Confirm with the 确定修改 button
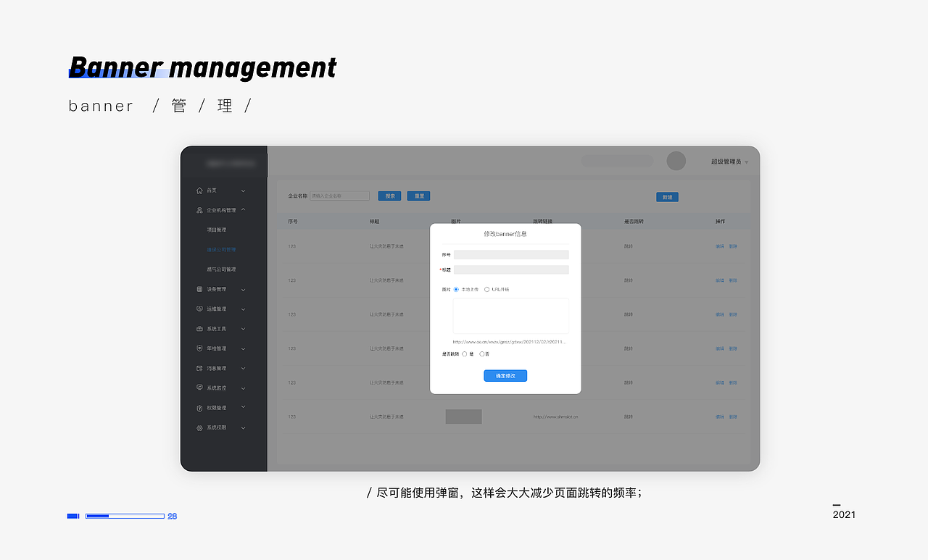This screenshot has width=928, height=560. pos(505,376)
